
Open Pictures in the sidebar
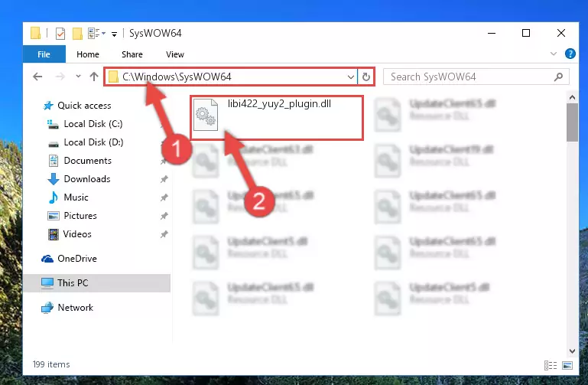80,216
